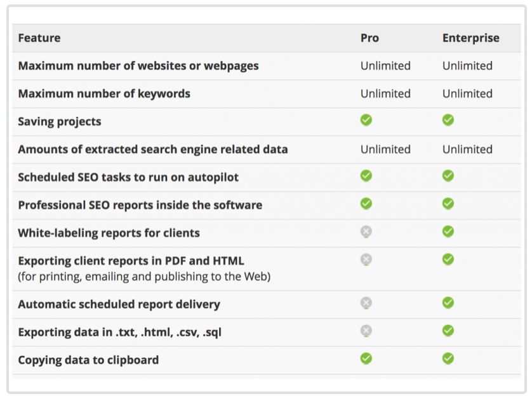532x401 pixels.
Task: Click gray X for Pro White-labeling reports
Action: point(366,232)
